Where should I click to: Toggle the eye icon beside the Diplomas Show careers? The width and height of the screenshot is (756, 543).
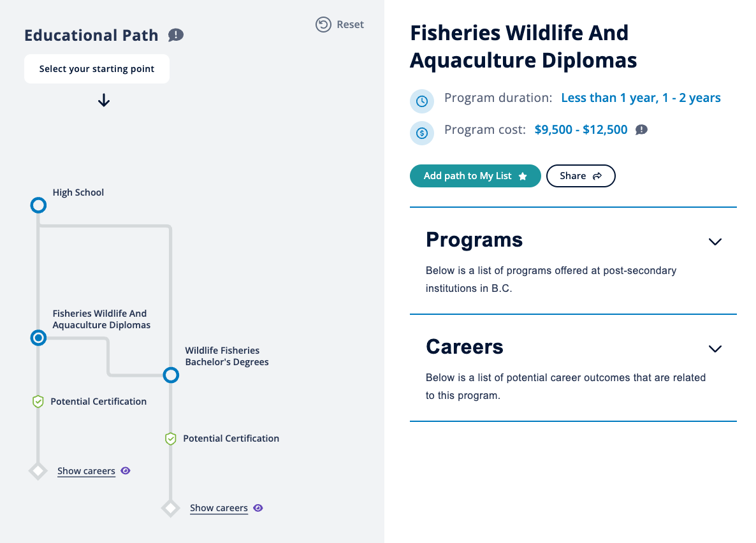(x=125, y=470)
